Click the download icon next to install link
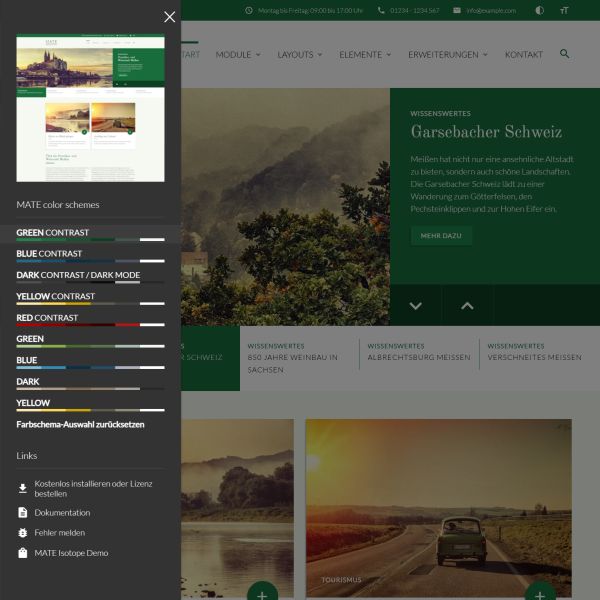This screenshot has height=600, width=600. click(23, 488)
